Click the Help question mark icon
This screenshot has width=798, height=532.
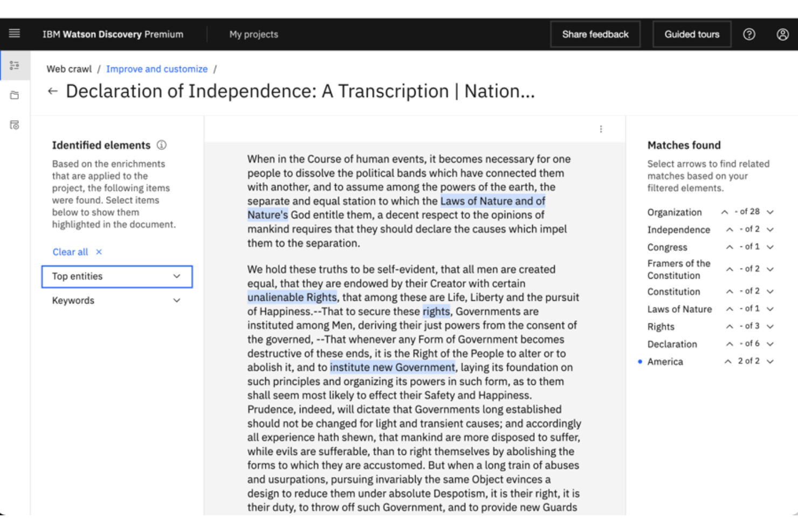[749, 34]
